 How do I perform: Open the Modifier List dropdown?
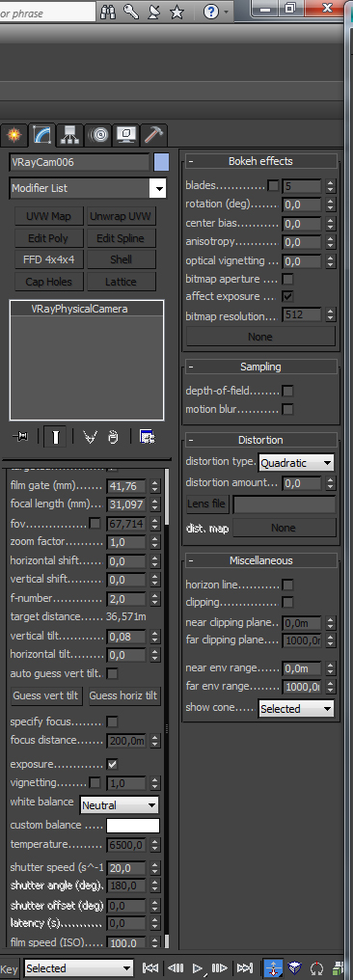coord(88,188)
